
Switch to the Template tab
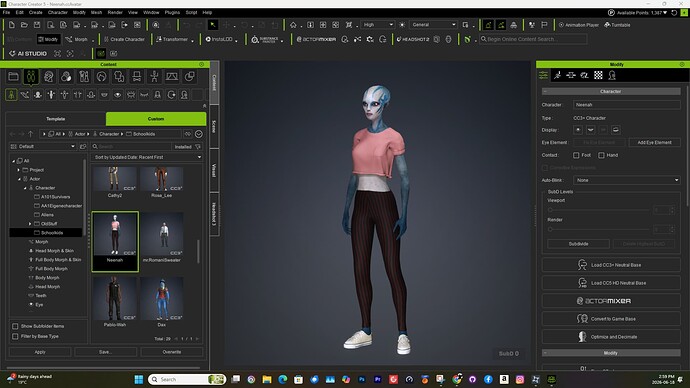(x=55, y=119)
